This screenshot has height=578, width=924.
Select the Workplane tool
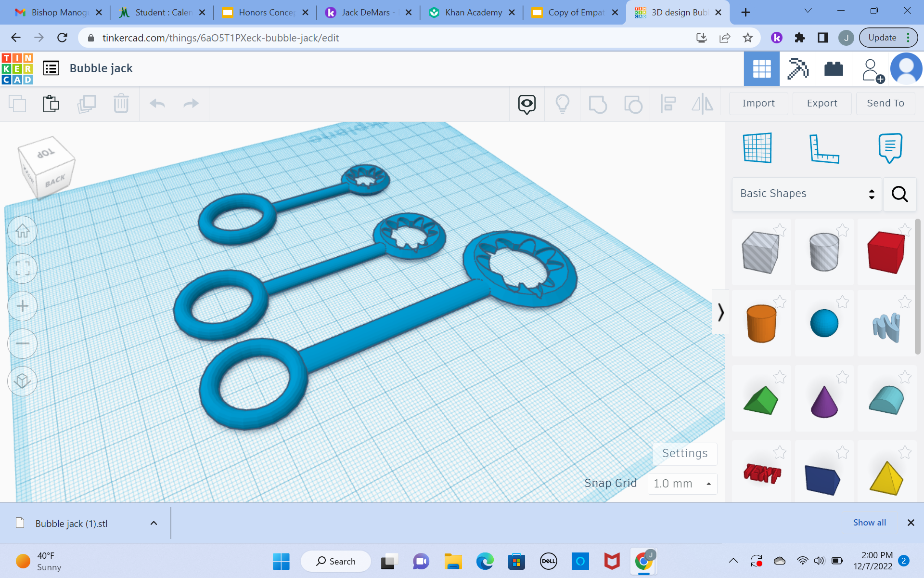point(757,148)
